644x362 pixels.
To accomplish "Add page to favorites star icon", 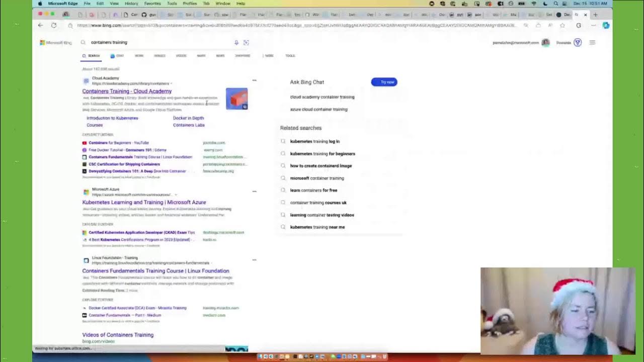I will (562, 25).
